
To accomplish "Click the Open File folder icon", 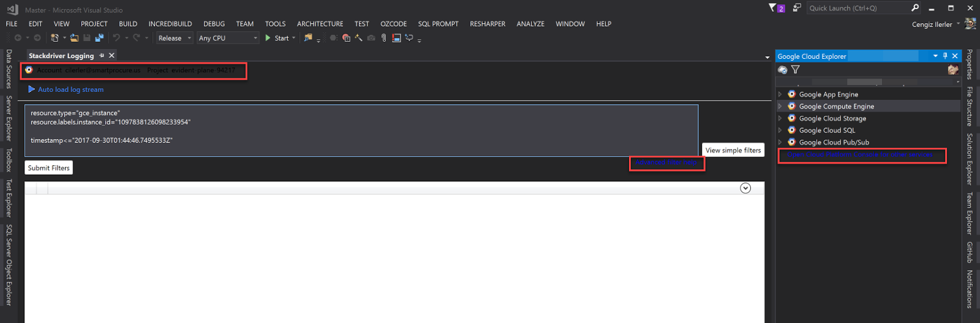I will (74, 38).
